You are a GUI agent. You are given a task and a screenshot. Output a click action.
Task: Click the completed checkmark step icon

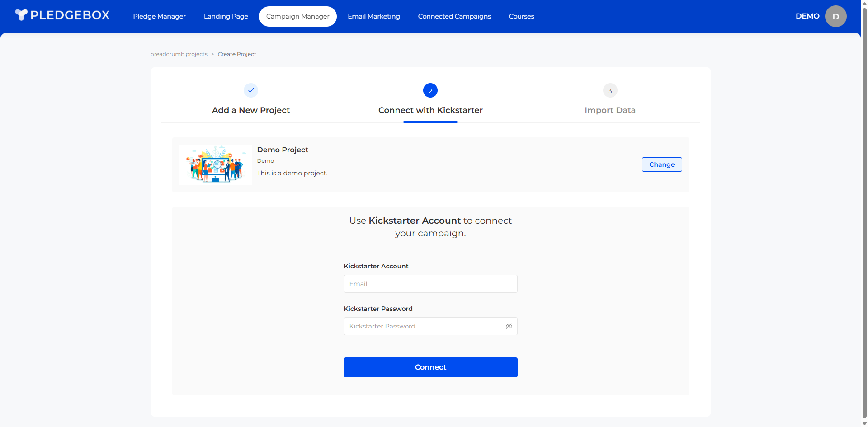pos(251,90)
